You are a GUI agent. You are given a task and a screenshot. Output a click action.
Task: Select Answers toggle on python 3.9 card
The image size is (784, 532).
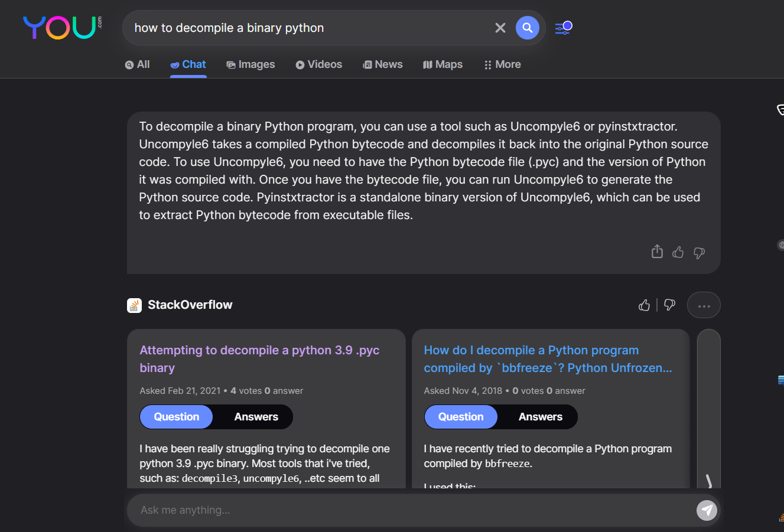pyautogui.click(x=256, y=417)
